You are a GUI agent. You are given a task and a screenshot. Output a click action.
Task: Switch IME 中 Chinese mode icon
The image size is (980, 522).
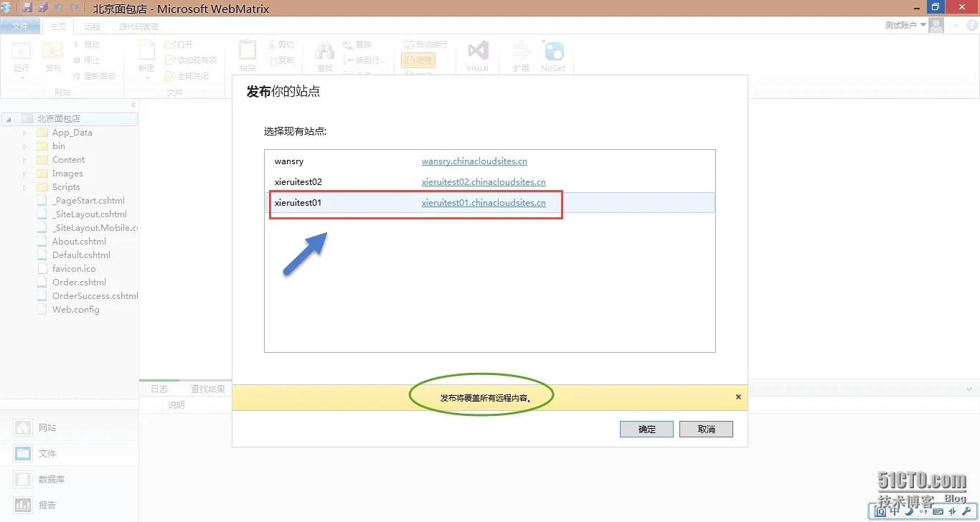895,511
